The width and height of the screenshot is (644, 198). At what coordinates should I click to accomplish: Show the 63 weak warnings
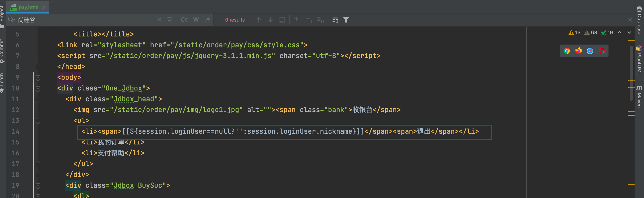pyautogui.click(x=591, y=33)
